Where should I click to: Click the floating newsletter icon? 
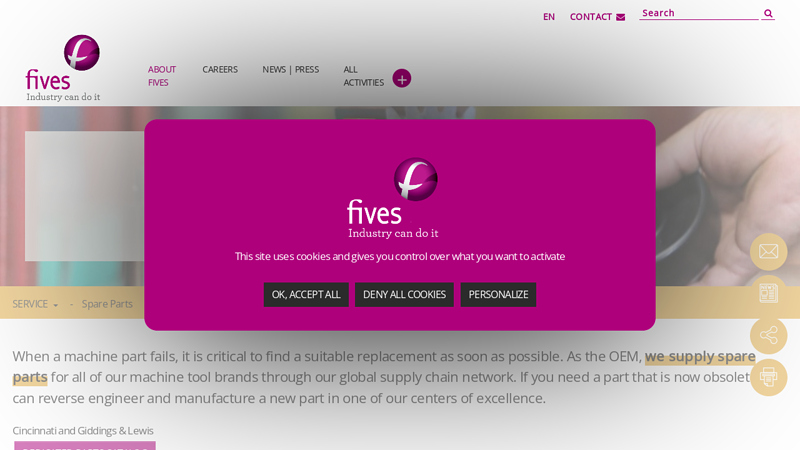point(768,293)
